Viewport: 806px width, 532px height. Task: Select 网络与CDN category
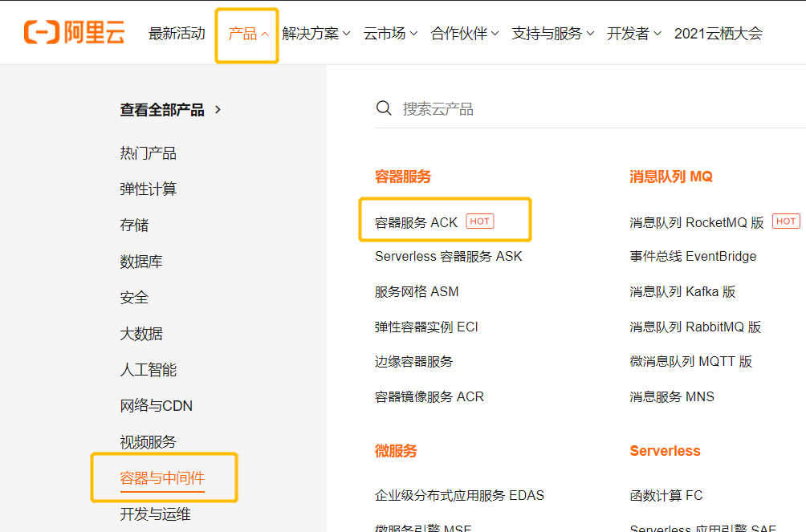[157, 405]
